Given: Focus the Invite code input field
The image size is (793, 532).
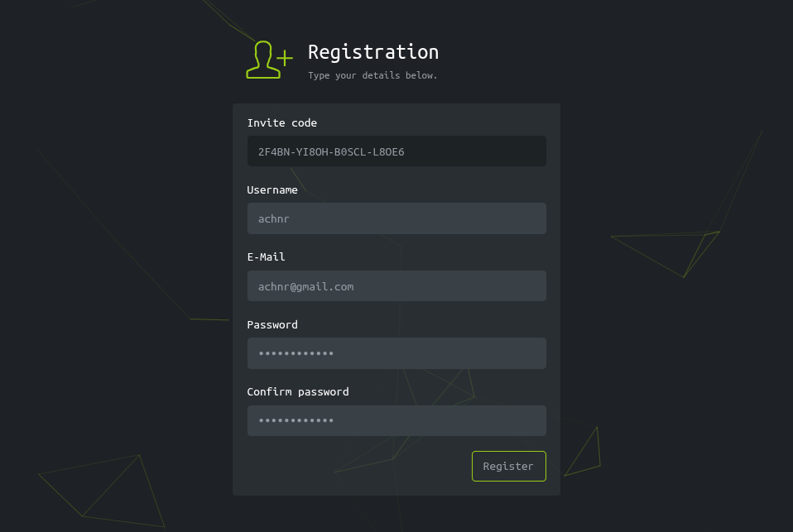Looking at the screenshot, I should click(396, 151).
